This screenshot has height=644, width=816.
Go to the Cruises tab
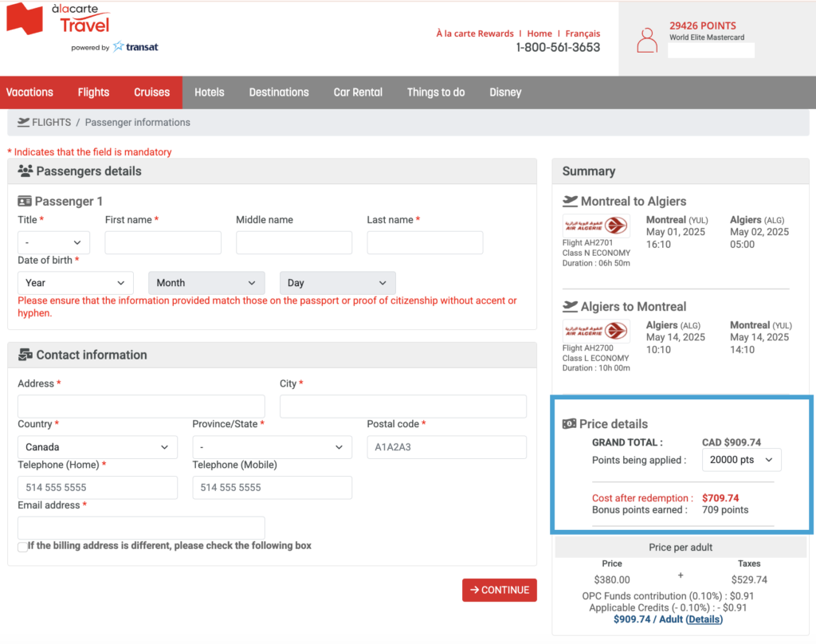tap(151, 92)
